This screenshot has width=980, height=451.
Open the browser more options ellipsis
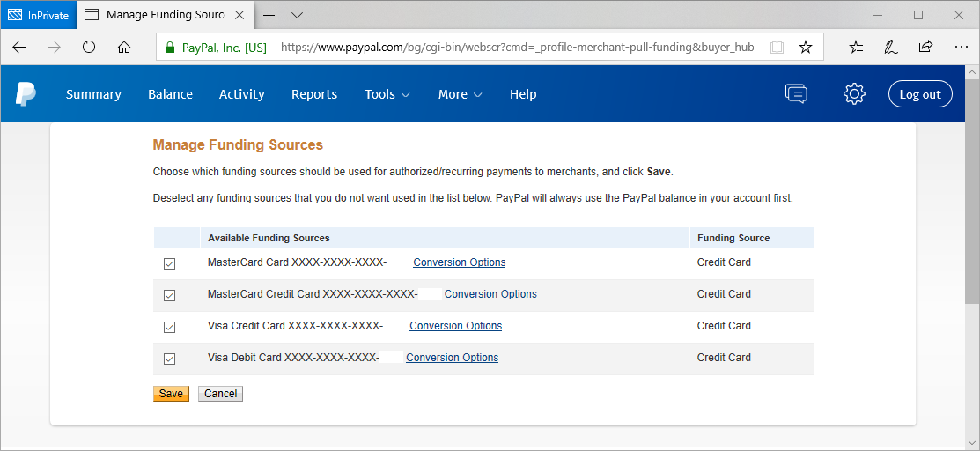pyautogui.click(x=962, y=47)
